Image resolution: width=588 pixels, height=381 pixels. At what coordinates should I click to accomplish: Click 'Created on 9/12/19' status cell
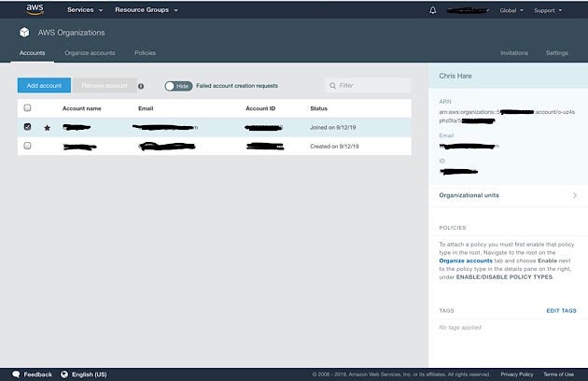coord(334,147)
